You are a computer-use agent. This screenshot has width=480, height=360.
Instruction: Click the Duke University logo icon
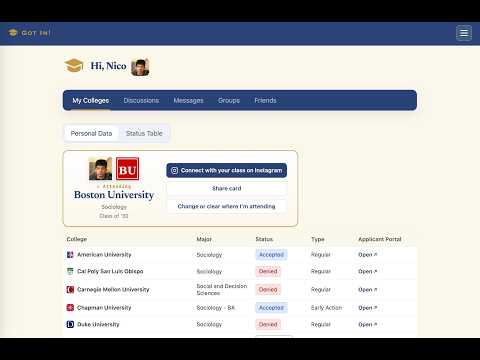(70, 324)
